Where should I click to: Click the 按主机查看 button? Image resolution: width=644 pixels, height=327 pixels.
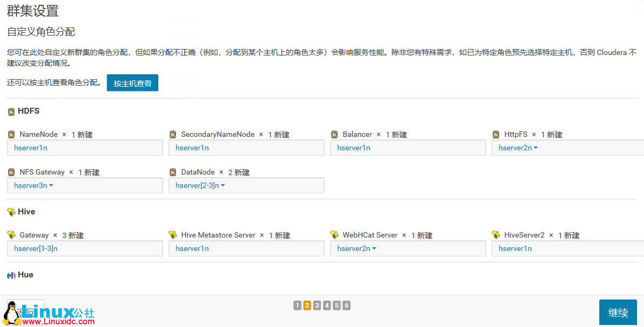(x=132, y=83)
